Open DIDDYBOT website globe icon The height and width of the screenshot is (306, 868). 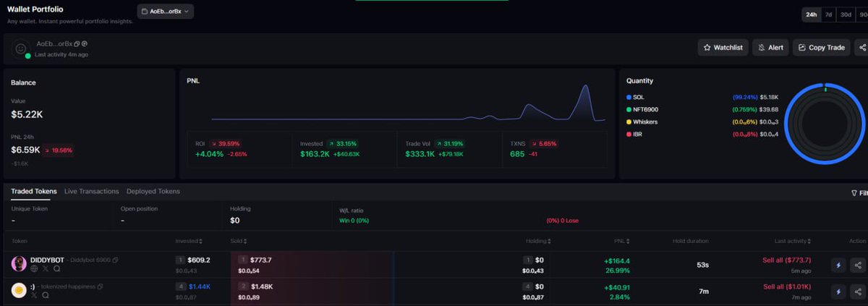34,268
